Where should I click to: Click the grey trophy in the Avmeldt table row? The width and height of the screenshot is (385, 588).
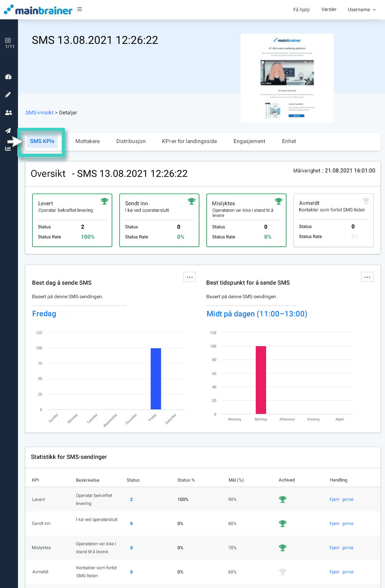(x=283, y=572)
